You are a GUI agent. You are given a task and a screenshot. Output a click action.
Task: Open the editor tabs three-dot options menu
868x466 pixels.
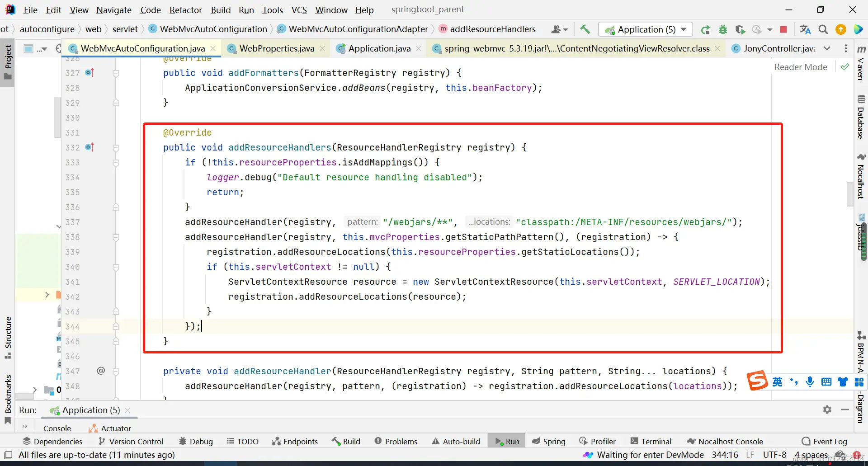(x=846, y=48)
